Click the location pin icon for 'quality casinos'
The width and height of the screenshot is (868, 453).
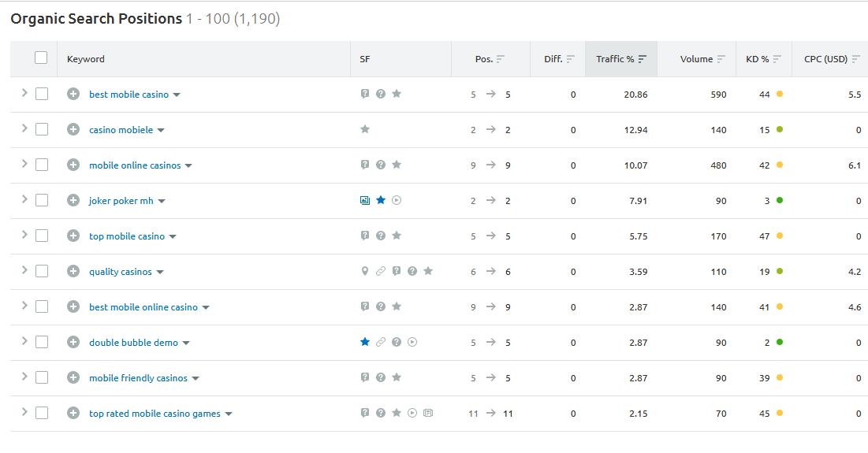pos(365,272)
